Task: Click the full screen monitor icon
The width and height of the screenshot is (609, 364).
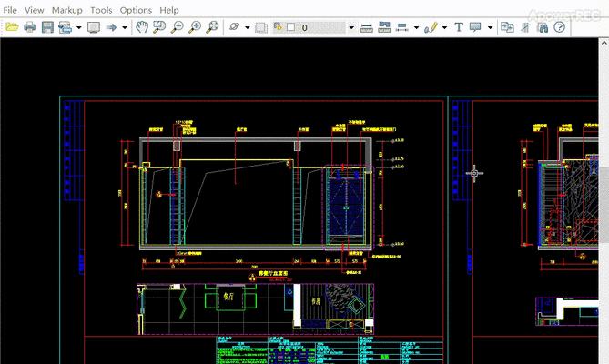Action: coord(94,27)
